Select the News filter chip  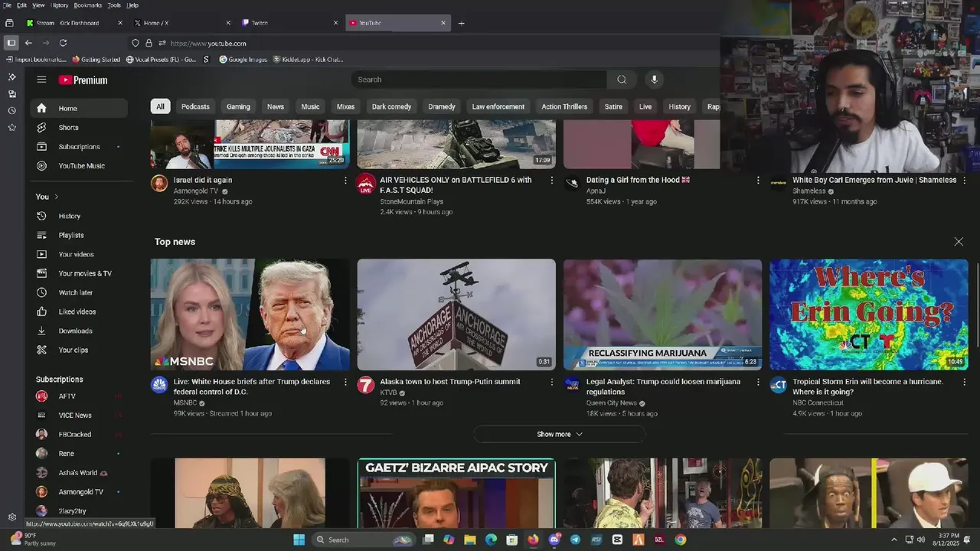276,106
